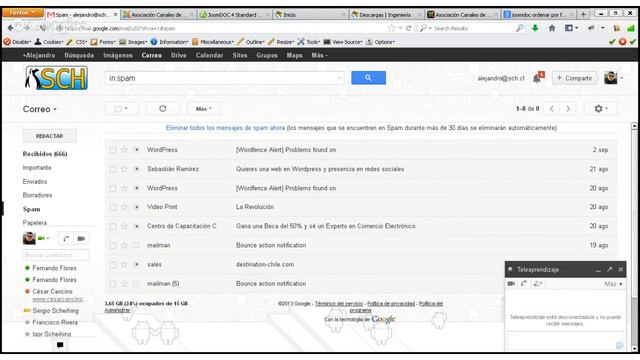The image size is (640, 360).
Task: Open Calendar in the black bar
Action: pyautogui.click(x=209, y=55)
